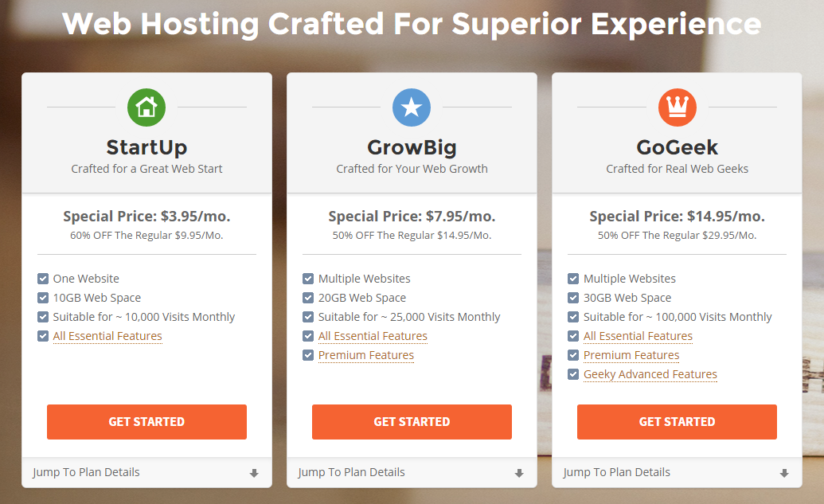This screenshot has height=504, width=824.
Task: Expand Jump To Plan Details arrow under GoGeek
Action: [x=784, y=473]
